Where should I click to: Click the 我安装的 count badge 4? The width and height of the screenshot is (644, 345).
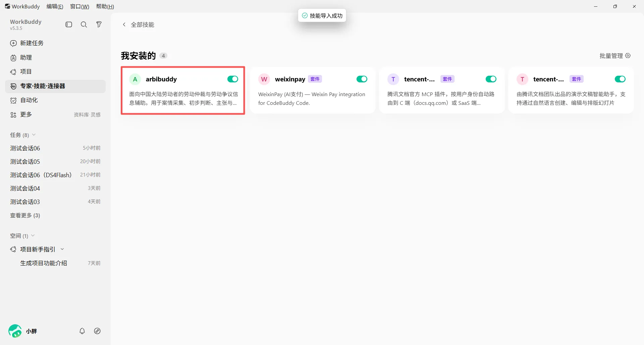pyautogui.click(x=163, y=56)
